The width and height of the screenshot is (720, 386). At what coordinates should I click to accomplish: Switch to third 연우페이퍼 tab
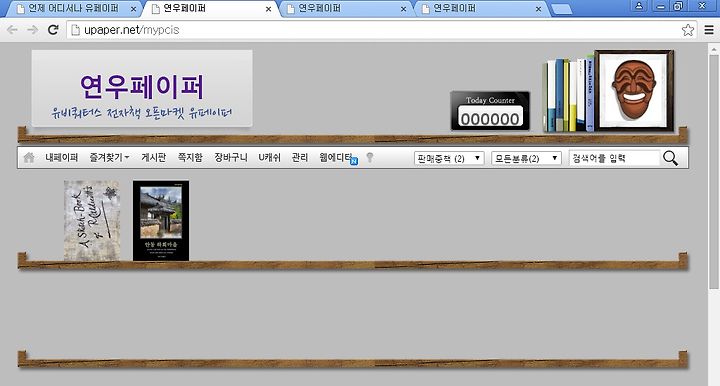point(344,9)
